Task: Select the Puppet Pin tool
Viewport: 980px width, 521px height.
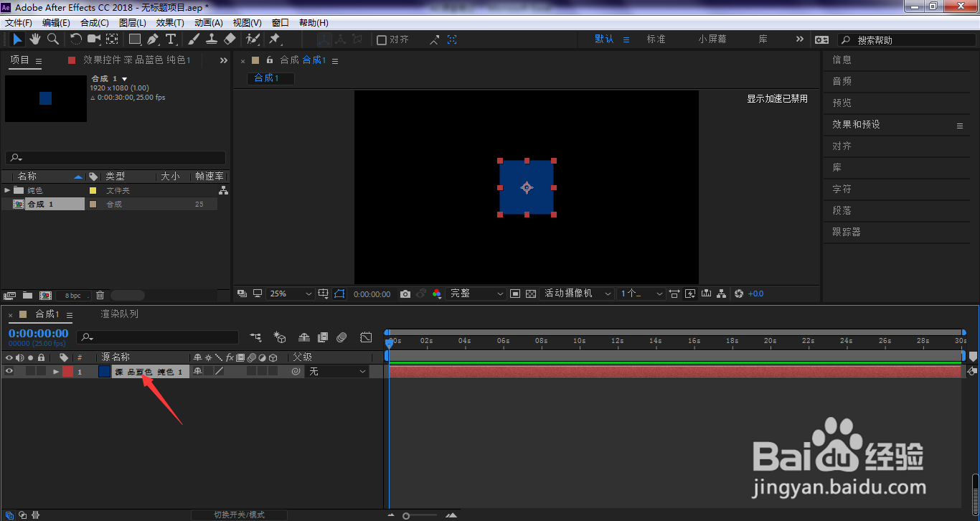Action: 275,39
